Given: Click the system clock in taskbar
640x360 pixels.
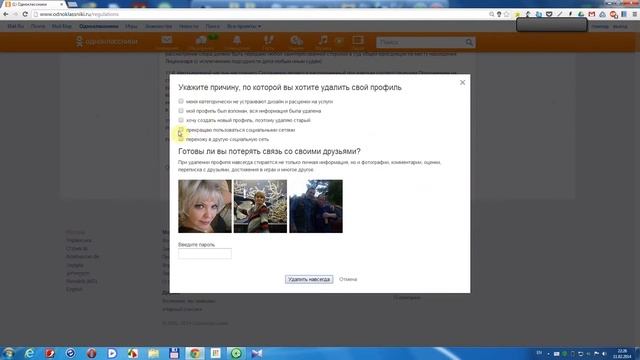Looking at the screenshot, I should (622, 353).
